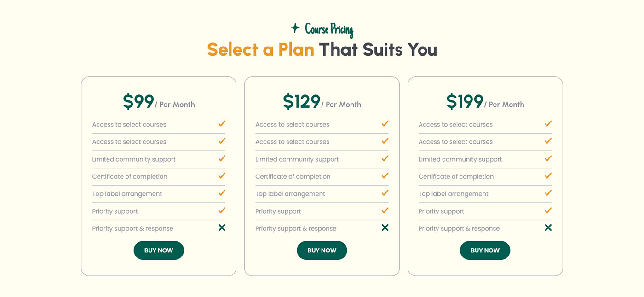Select the $99 per month price heading

click(x=159, y=102)
